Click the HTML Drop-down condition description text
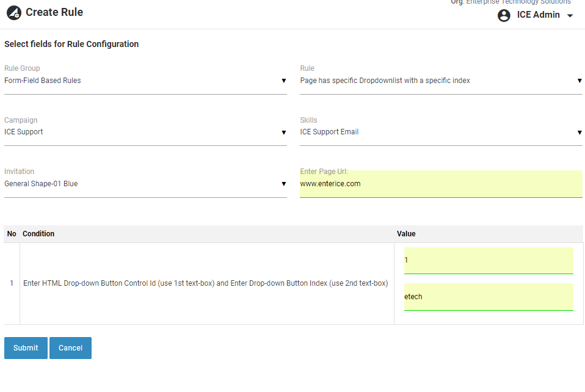 tap(205, 283)
